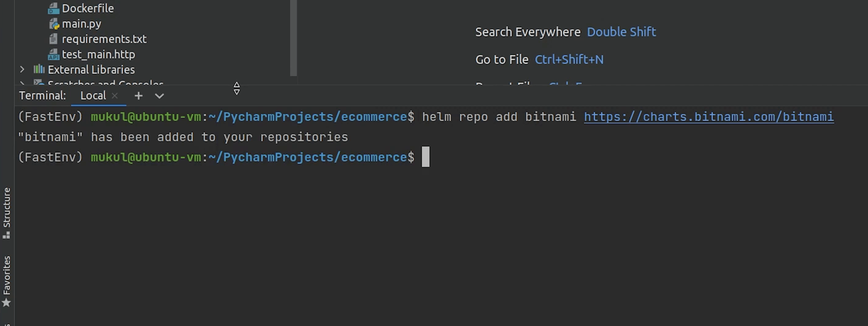Focus the terminal prompt at the cursor
This screenshot has width=868, height=326.
(x=426, y=157)
